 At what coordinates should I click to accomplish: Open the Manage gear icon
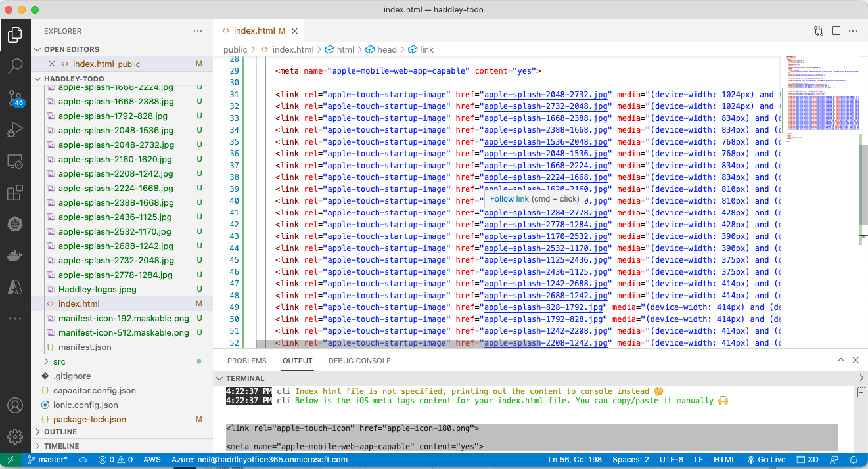15,436
